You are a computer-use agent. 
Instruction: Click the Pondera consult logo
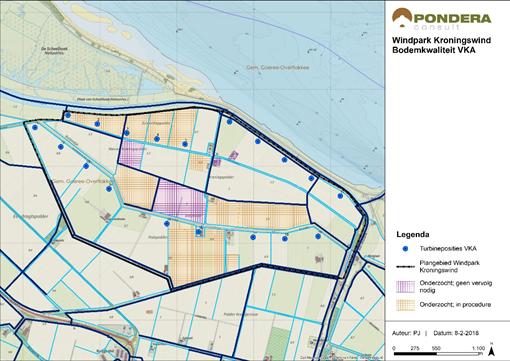click(441, 19)
